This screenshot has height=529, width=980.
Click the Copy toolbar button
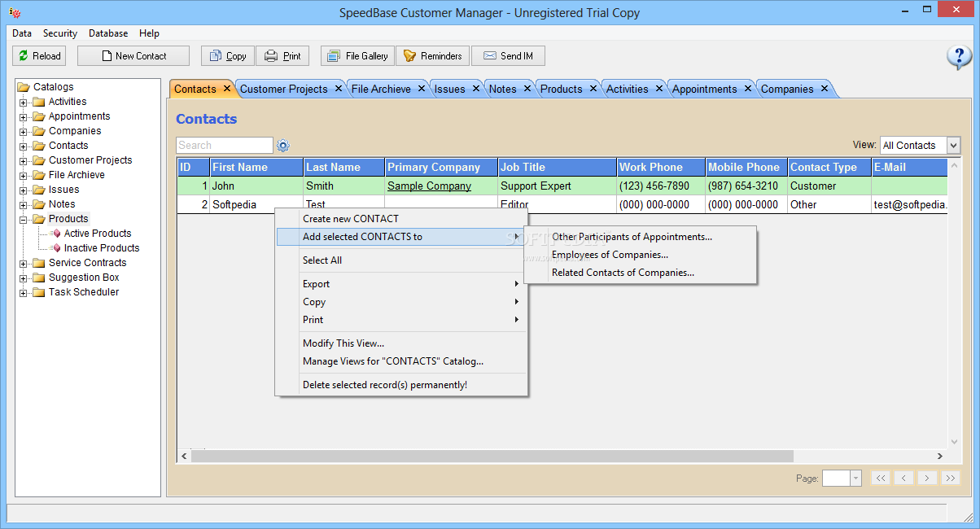click(x=228, y=56)
